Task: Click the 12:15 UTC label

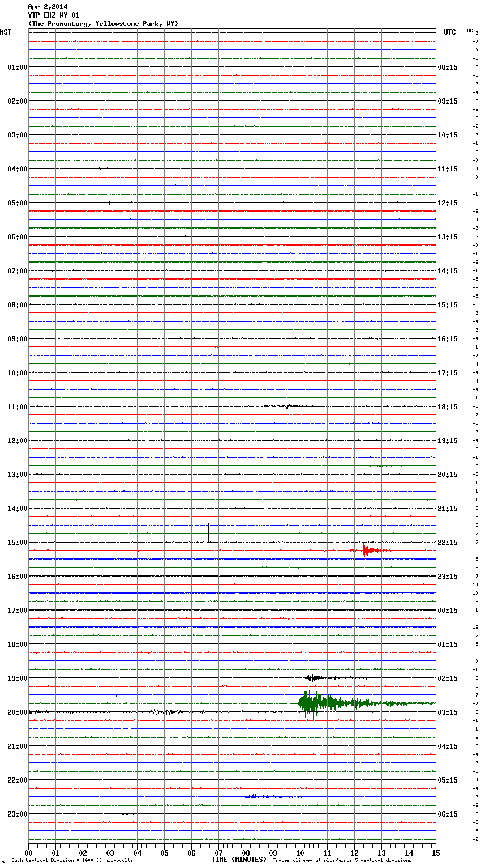Action: 448,203
